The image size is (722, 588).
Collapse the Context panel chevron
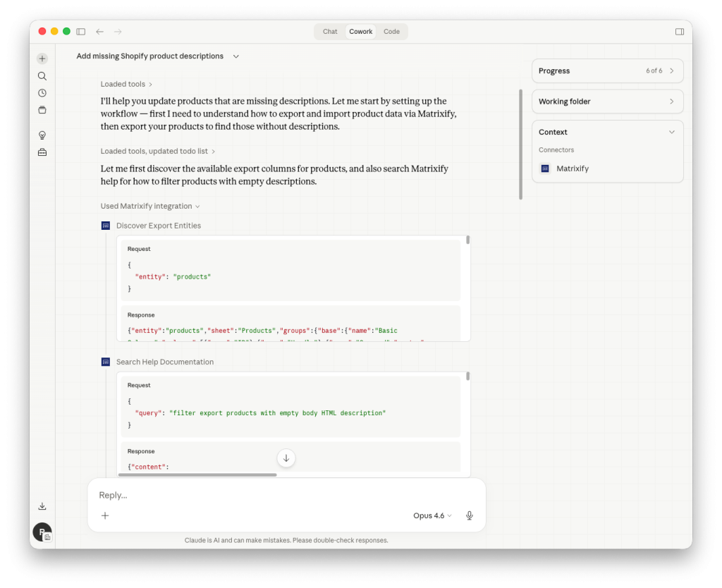[x=671, y=132]
